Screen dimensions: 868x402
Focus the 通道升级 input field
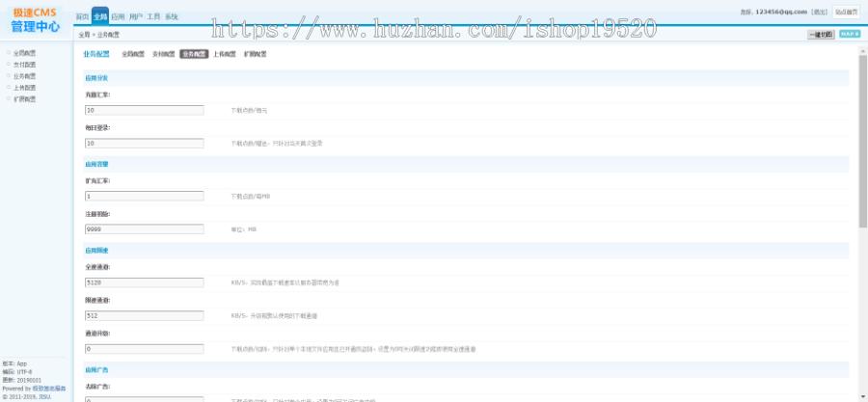click(x=145, y=349)
